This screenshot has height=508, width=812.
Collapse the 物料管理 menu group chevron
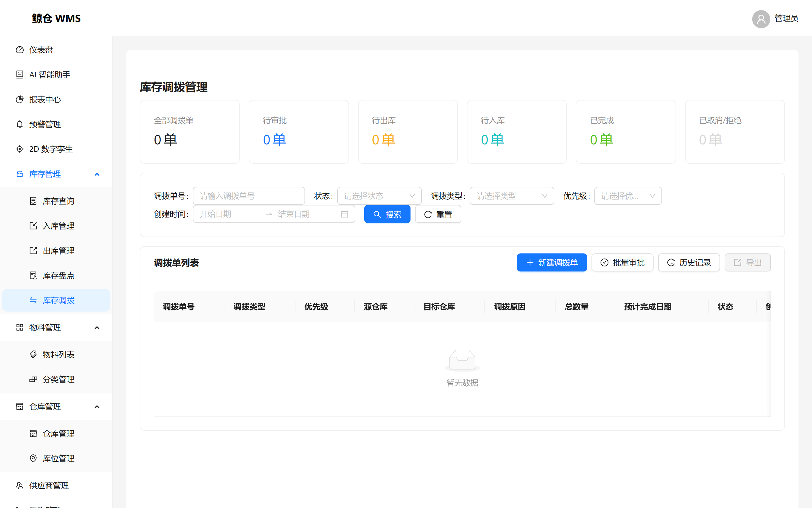[x=97, y=328]
